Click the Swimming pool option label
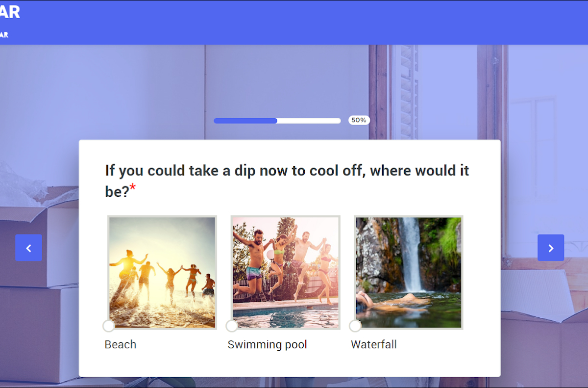Viewport: 588px width, 388px height. (268, 345)
